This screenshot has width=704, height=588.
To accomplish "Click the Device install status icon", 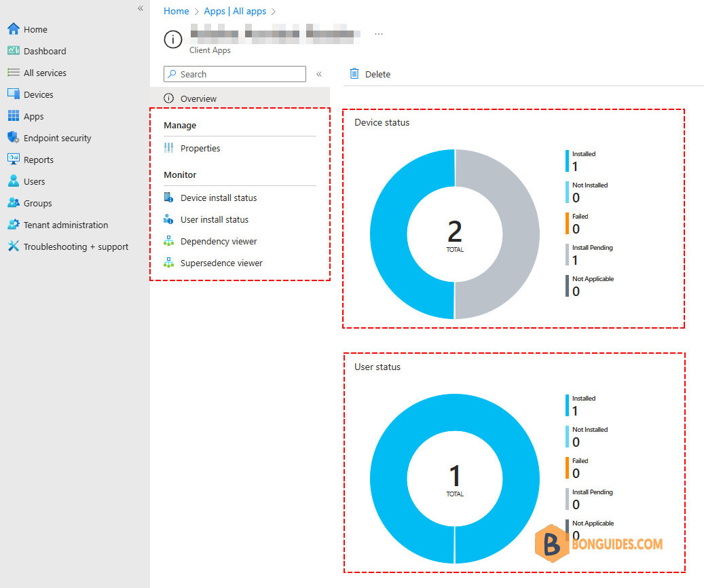I will [x=169, y=197].
